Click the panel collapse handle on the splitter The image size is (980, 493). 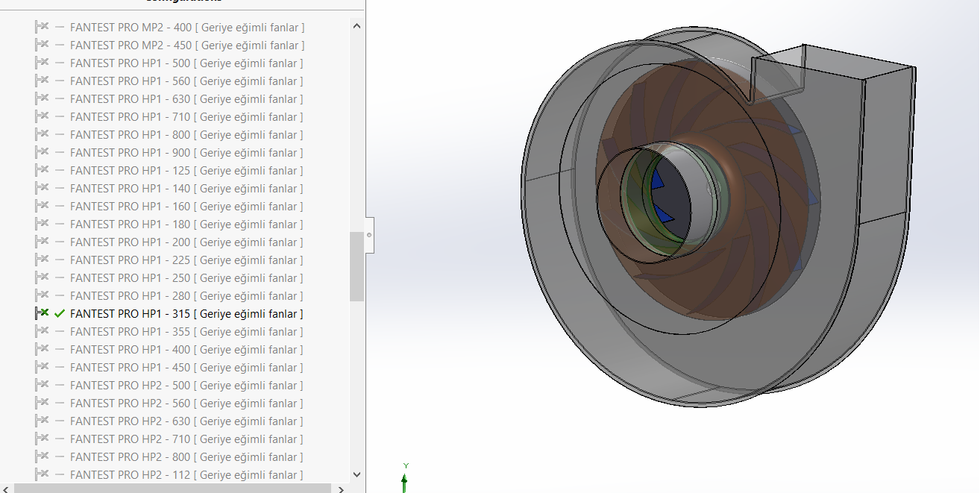369,235
